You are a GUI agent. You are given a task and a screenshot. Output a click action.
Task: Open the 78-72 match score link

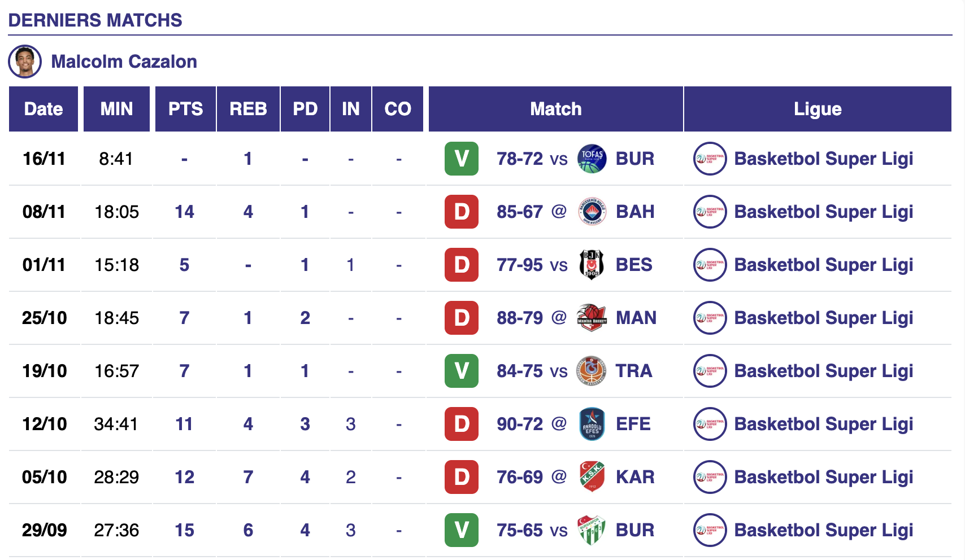coord(520,159)
